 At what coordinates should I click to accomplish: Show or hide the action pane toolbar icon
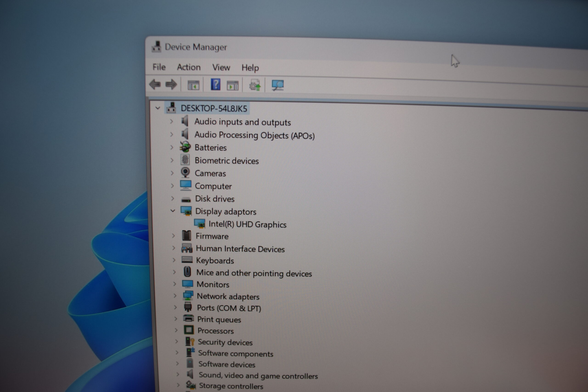coord(232,86)
